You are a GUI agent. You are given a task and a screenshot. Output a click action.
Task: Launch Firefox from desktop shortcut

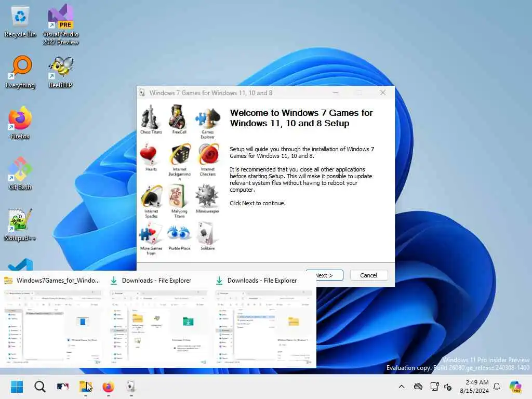(20, 123)
